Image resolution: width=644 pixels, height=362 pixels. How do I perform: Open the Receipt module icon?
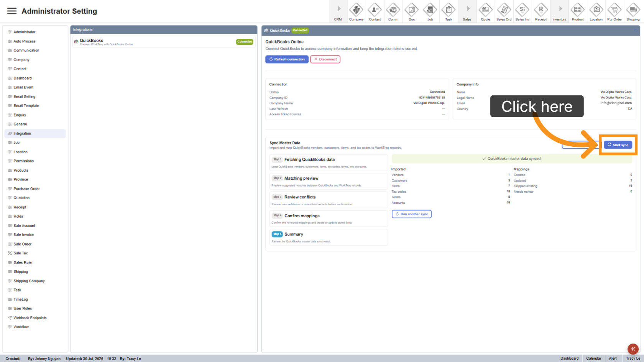(540, 11)
